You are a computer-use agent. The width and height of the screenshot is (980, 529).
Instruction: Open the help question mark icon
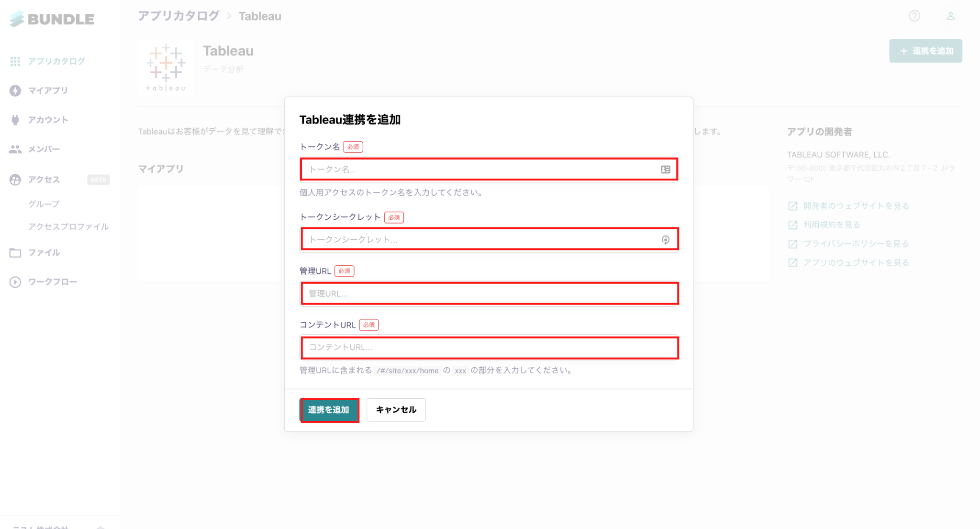coord(914,16)
